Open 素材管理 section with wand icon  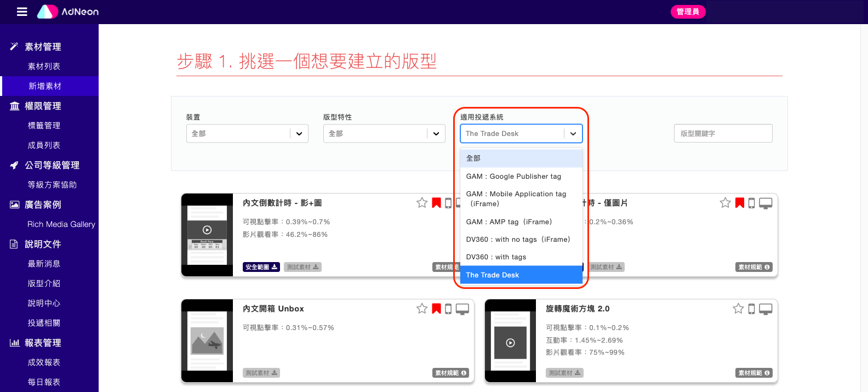pyautogui.click(x=43, y=47)
